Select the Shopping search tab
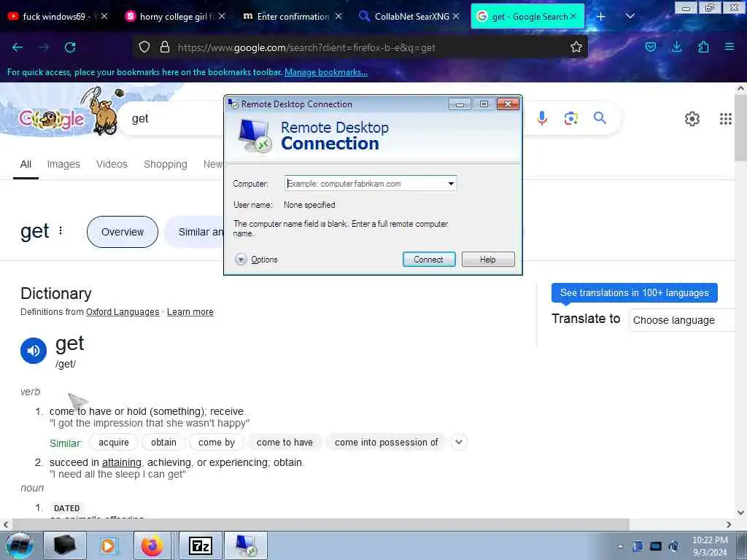Image resolution: width=747 pixels, height=560 pixels. (166, 164)
